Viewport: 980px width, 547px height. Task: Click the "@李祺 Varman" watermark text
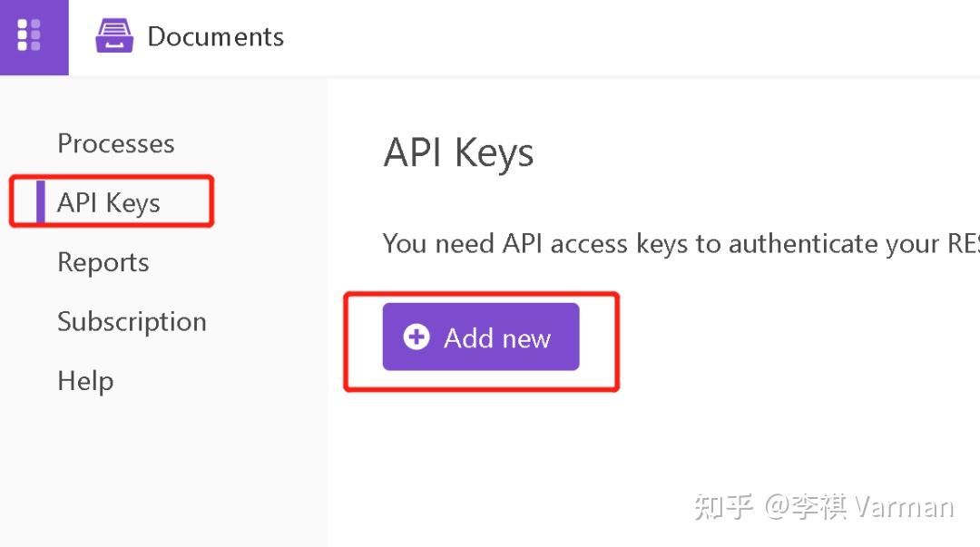click(x=858, y=506)
